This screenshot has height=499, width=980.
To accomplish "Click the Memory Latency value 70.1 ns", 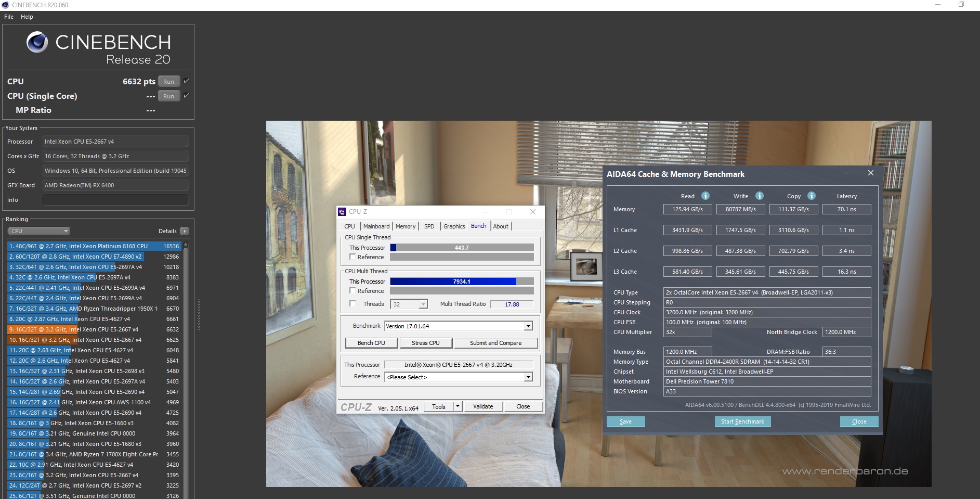I will 846,209.
